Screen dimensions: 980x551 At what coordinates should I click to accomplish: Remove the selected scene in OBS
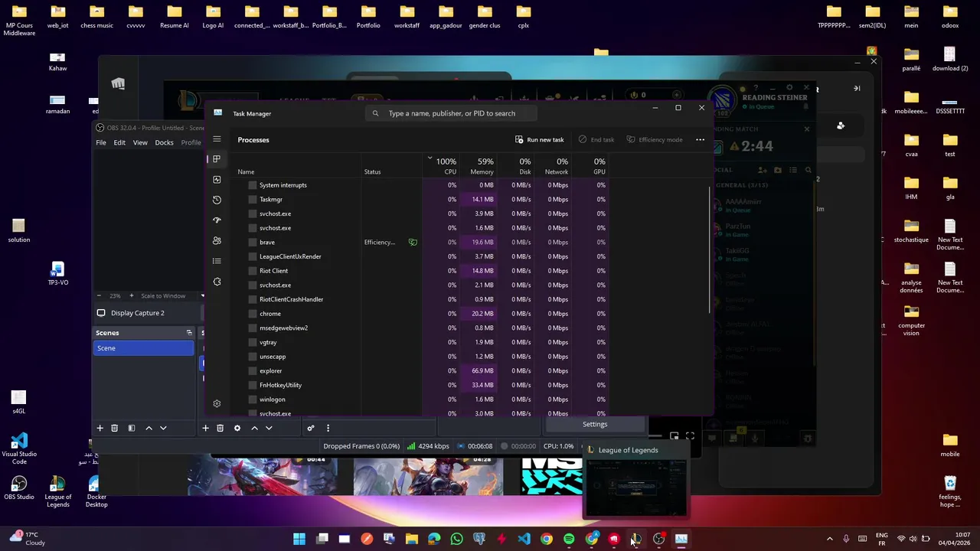click(114, 428)
